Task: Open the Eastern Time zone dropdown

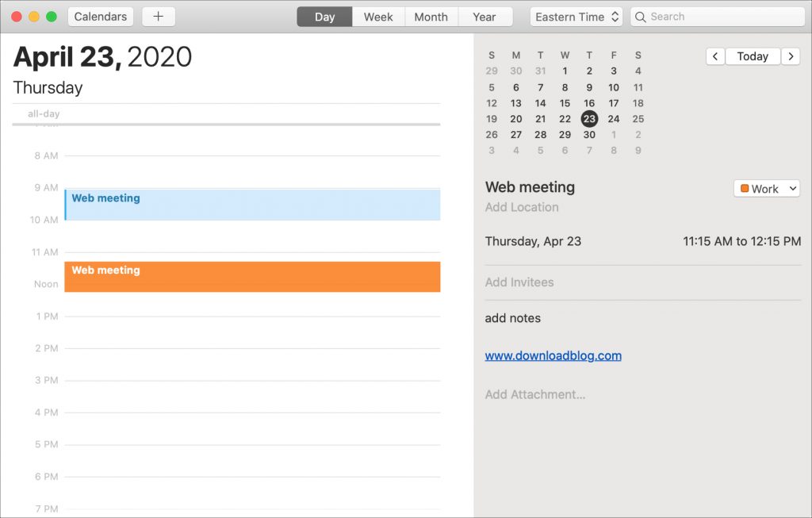Action: pyautogui.click(x=576, y=16)
